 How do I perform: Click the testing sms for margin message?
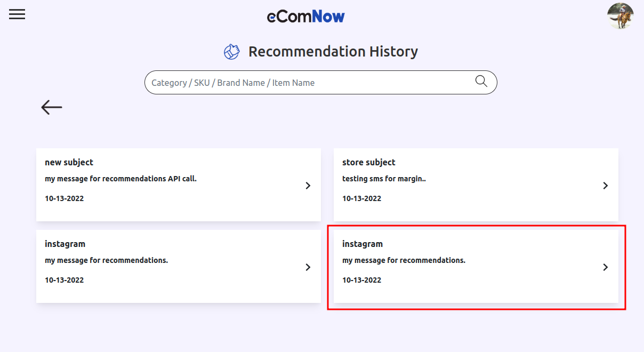[x=384, y=178]
